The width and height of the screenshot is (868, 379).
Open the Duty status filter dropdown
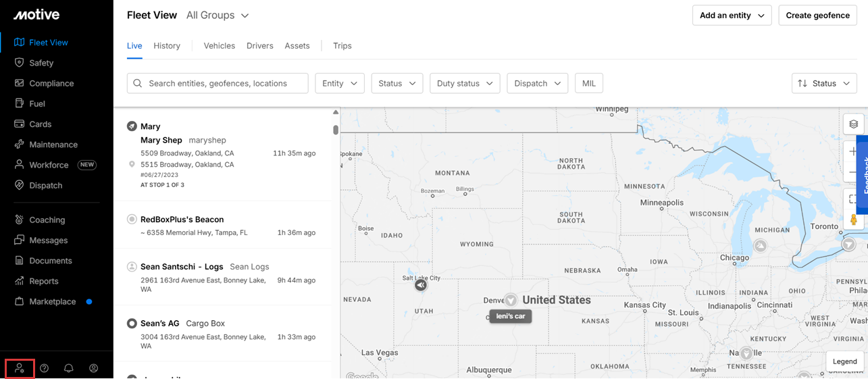(x=465, y=83)
